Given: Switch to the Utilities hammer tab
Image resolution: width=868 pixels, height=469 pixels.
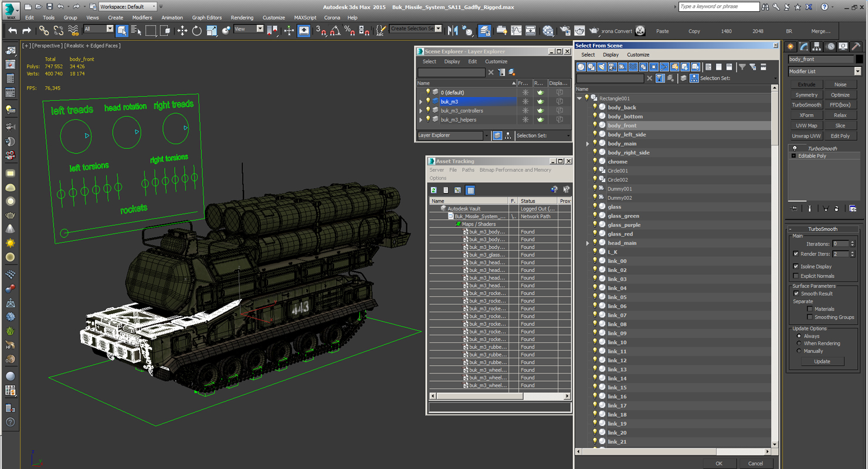Looking at the screenshot, I should click(x=856, y=46).
